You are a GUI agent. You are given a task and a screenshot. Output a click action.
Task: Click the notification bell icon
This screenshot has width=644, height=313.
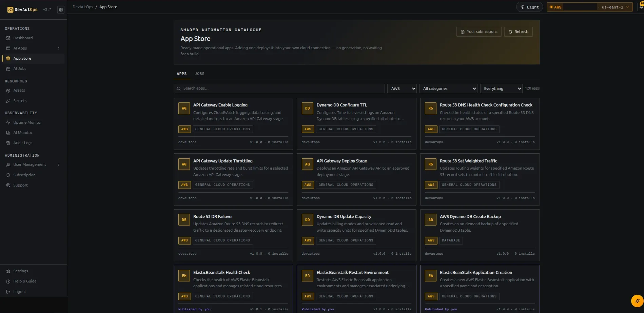(x=641, y=6)
